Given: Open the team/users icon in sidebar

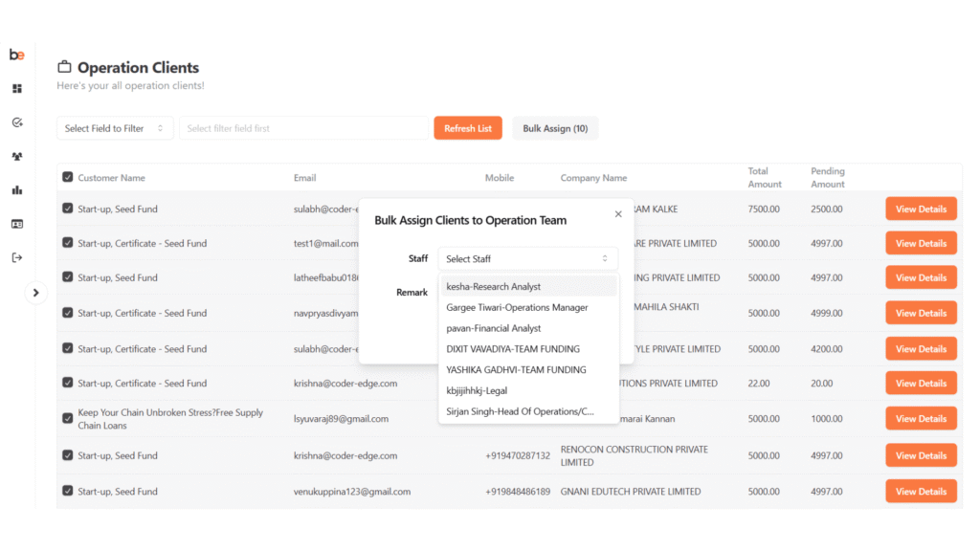Looking at the screenshot, I should 17,156.
